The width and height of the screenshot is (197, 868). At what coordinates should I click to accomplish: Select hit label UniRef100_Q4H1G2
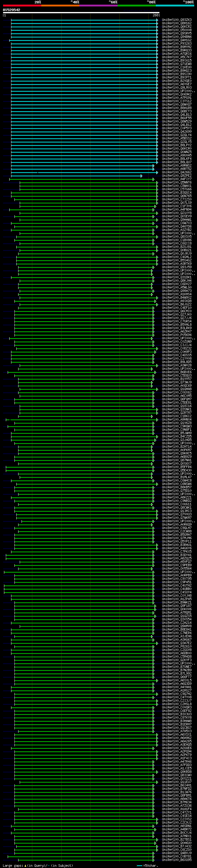click(x=177, y=40)
